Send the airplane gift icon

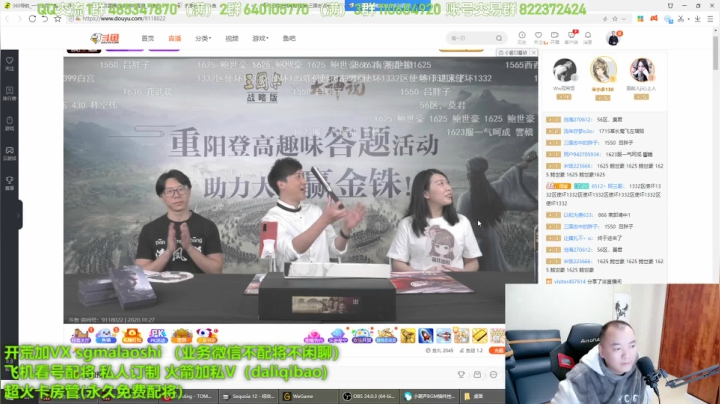[444, 336]
